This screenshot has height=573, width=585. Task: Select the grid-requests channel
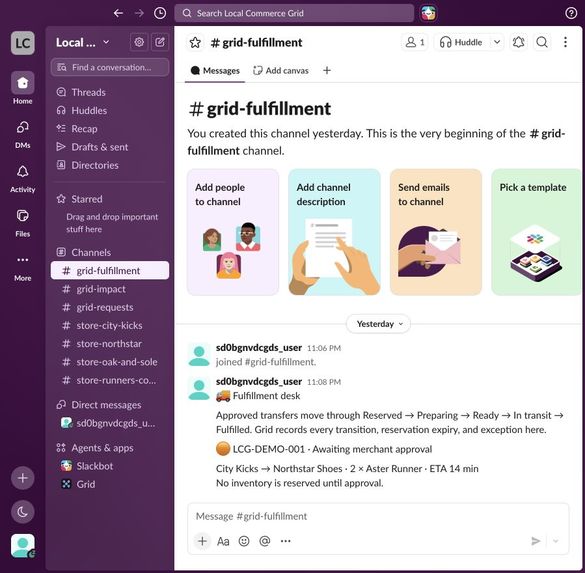[110, 307]
